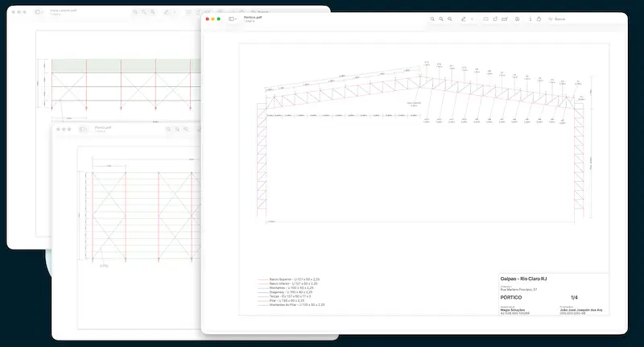
Task: Toggle the sidebar in the Portico.pdf window
Action: (230, 19)
